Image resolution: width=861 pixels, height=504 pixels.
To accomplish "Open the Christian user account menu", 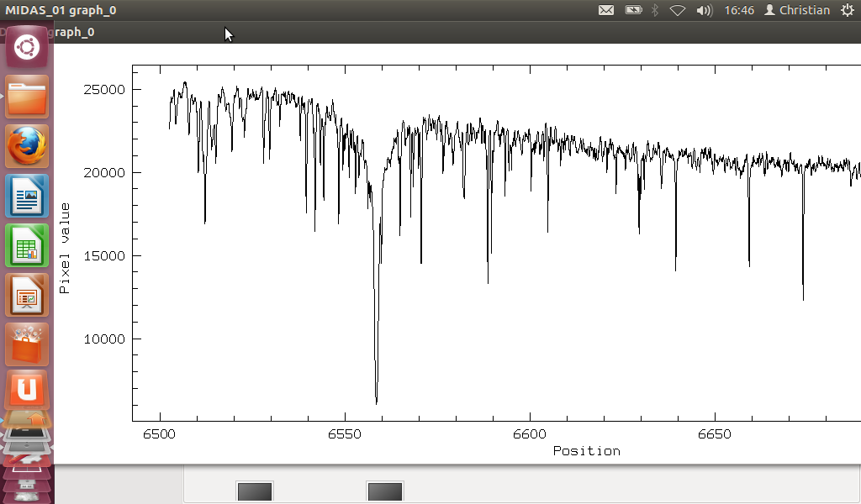I will (797, 10).
